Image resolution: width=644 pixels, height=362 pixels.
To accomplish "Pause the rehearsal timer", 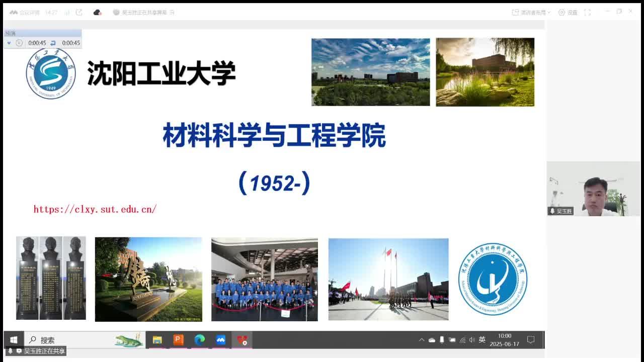I will click(19, 43).
